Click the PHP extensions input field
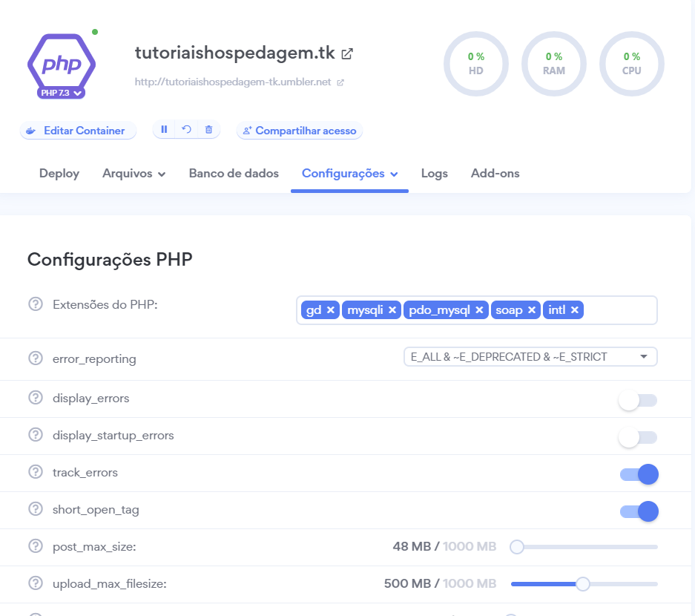 click(616, 310)
